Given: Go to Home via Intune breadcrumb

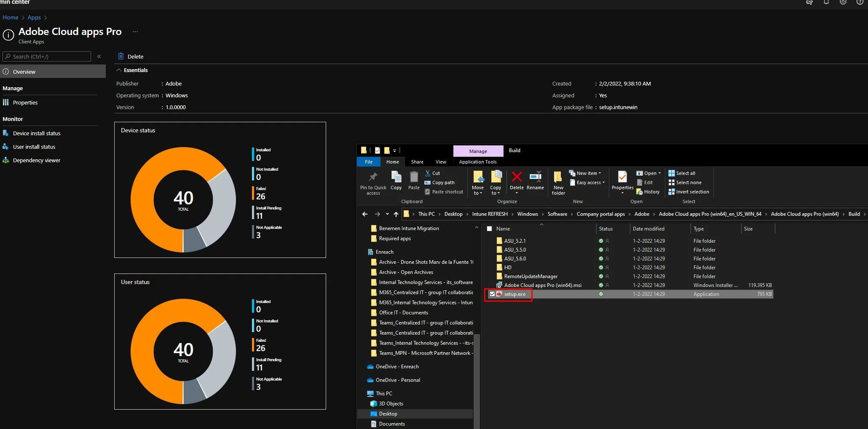Looking at the screenshot, I should (11, 17).
